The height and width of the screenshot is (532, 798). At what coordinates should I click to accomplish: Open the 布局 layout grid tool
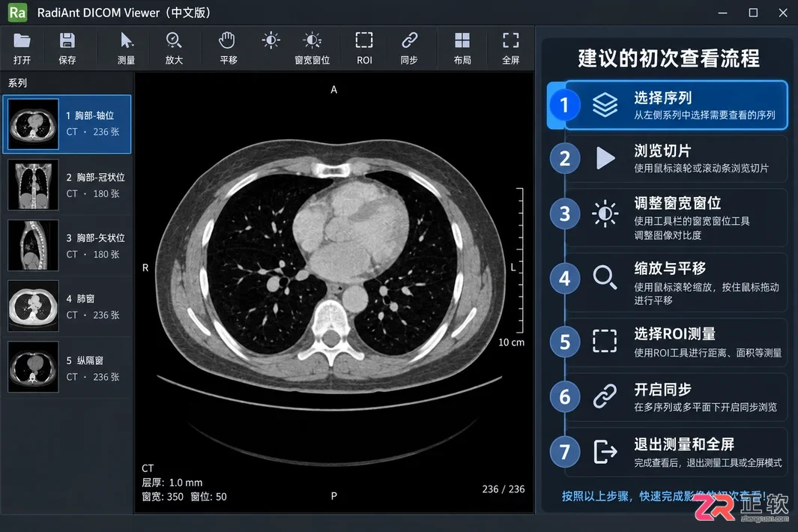coord(462,40)
